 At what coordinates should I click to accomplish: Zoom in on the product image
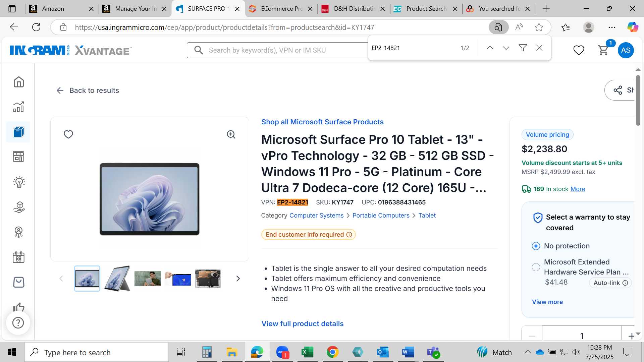[231, 134]
